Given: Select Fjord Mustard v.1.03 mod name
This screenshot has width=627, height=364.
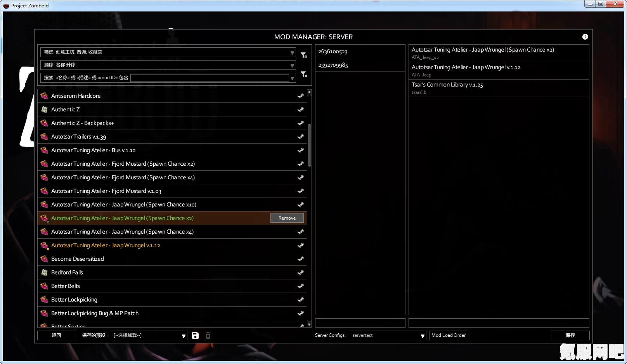Looking at the screenshot, I should [106, 191].
